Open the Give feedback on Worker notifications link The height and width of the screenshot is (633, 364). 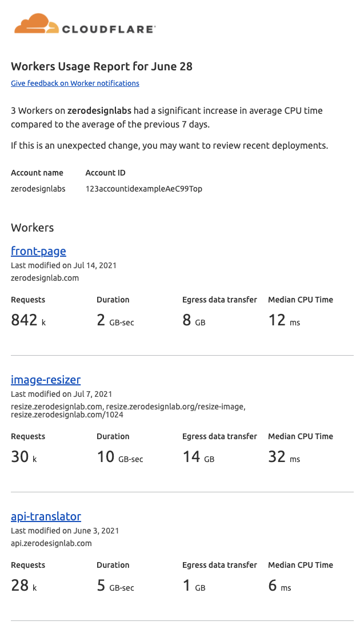click(75, 83)
